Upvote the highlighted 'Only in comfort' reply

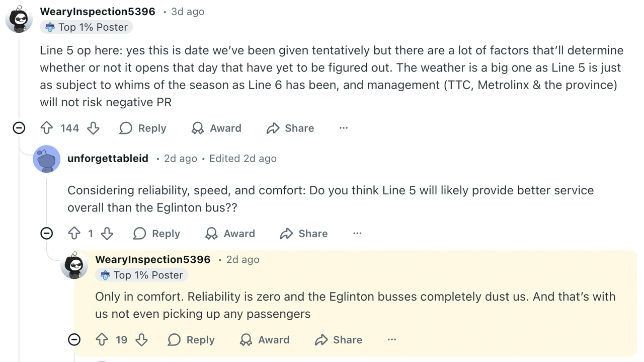point(102,340)
